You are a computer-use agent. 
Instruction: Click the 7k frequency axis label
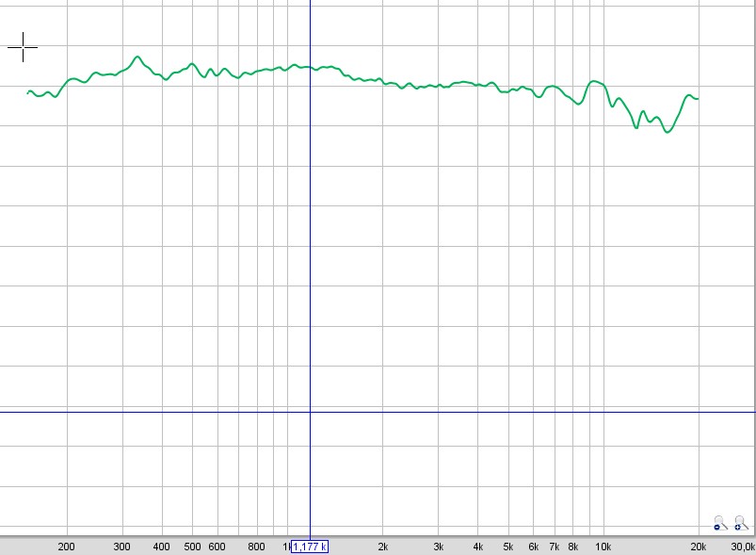click(x=555, y=547)
